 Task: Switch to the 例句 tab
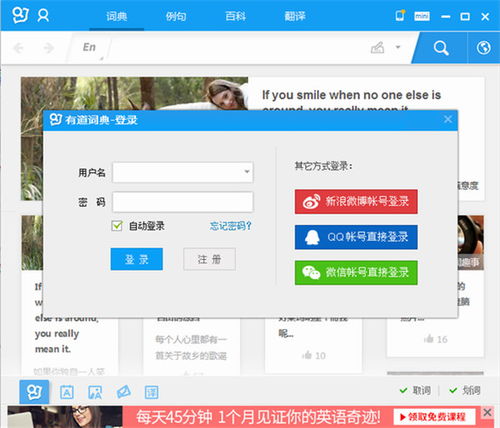point(176,16)
